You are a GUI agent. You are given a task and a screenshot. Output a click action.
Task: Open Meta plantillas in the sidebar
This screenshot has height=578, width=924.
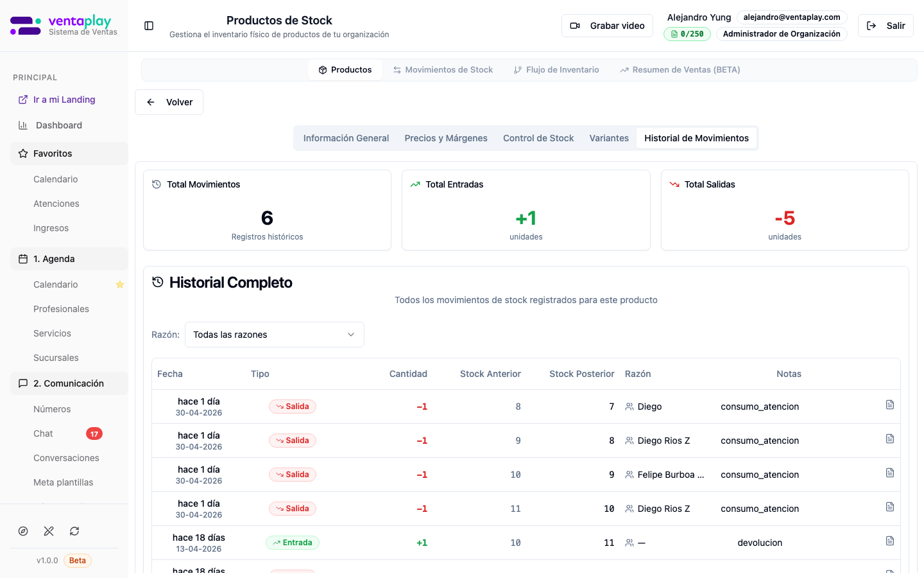[64, 482]
